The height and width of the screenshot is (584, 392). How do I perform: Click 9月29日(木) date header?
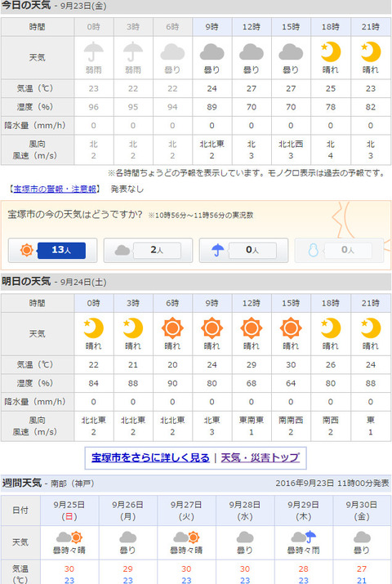tap(304, 510)
